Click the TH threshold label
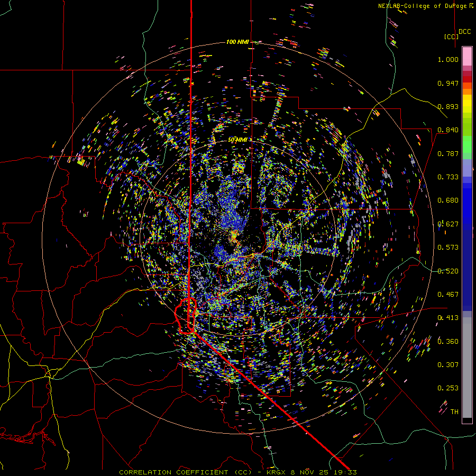The width and height of the screenshot is (476, 476). [x=454, y=412]
